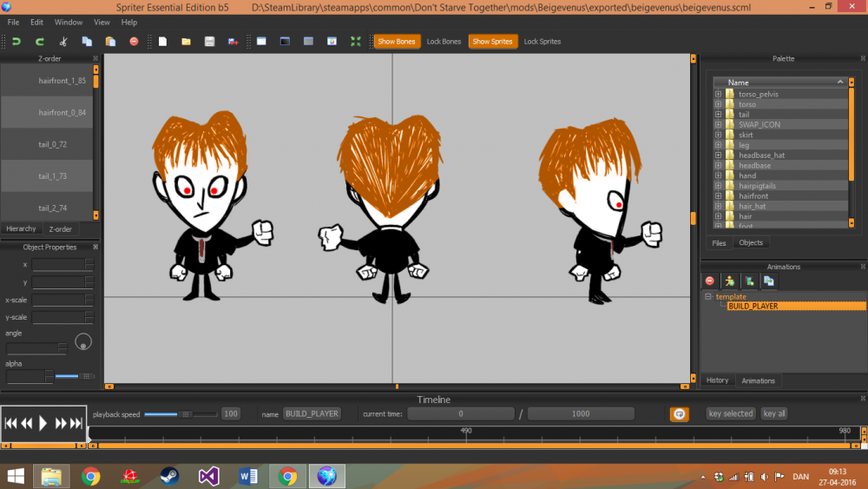Close the Animations panel
Screen dimensions: 868x489
pos(863,267)
